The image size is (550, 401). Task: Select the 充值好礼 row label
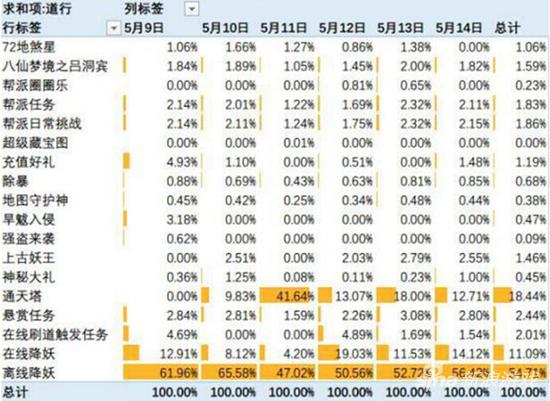click(29, 162)
